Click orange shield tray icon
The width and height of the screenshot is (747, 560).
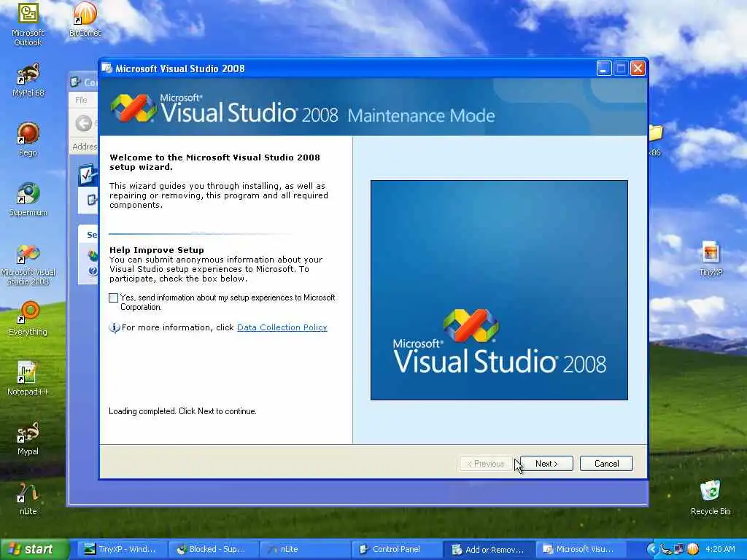pyautogui.click(x=693, y=549)
